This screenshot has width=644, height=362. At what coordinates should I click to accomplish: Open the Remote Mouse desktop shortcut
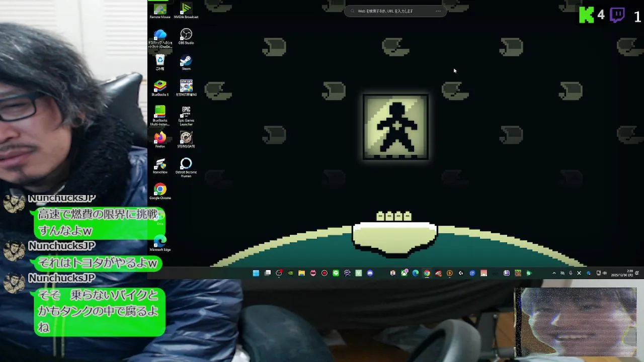[160, 11]
